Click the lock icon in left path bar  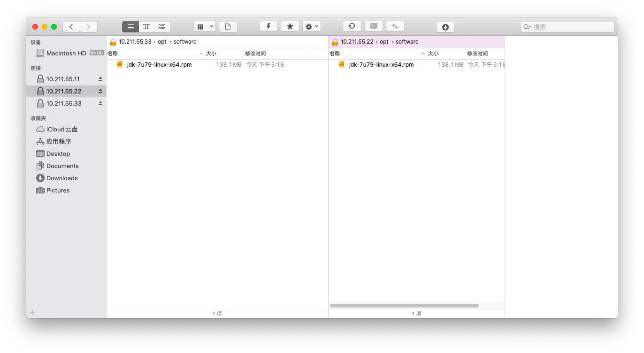click(x=113, y=42)
